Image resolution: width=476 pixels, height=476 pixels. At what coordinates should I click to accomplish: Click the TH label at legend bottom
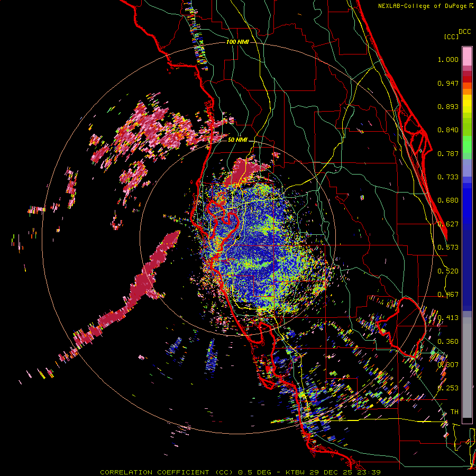coord(454,412)
